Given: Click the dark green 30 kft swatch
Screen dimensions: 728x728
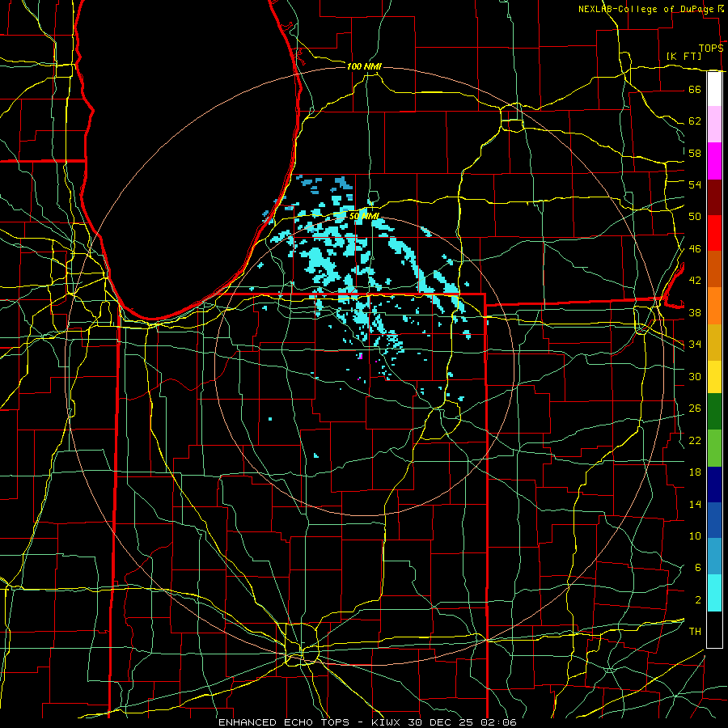Looking at the screenshot, I should 714,411.
